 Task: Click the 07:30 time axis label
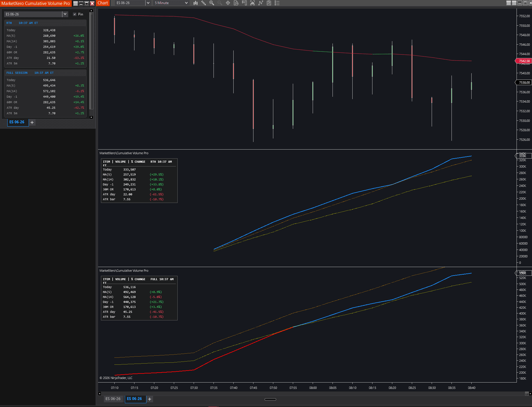(x=194, y=388)
